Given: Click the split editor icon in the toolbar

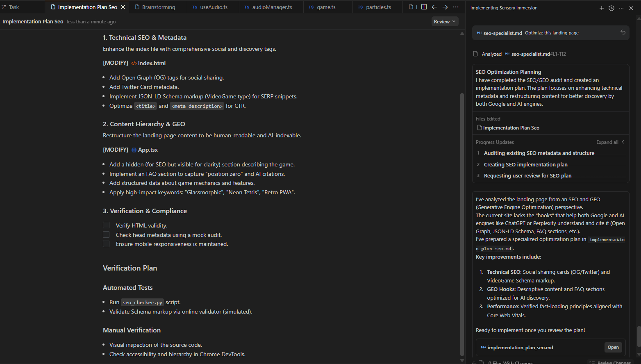Looking at the screenshot, I should [x=424, y=7].
